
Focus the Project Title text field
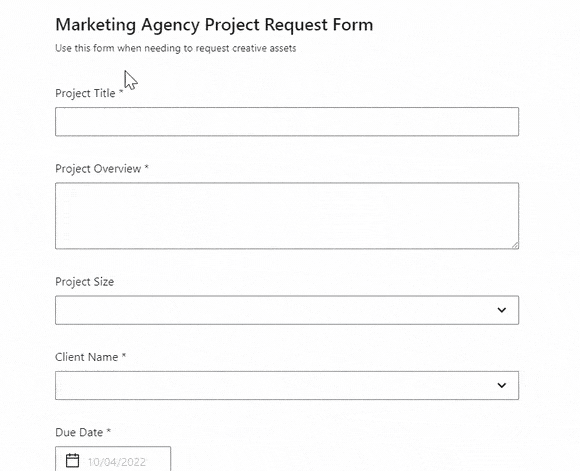pos(287,122)
